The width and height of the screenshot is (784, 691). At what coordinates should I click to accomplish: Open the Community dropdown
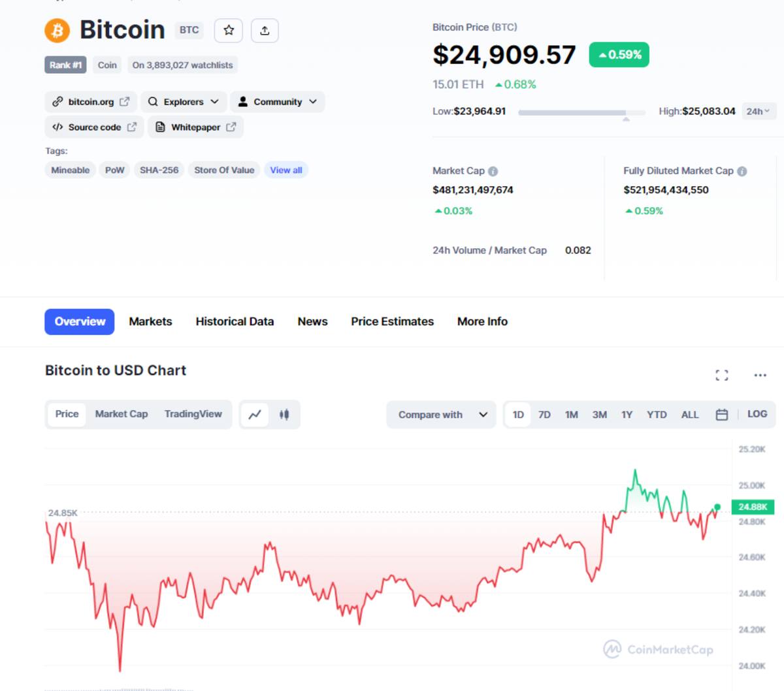pyautogui.click(x=278, y=102)
